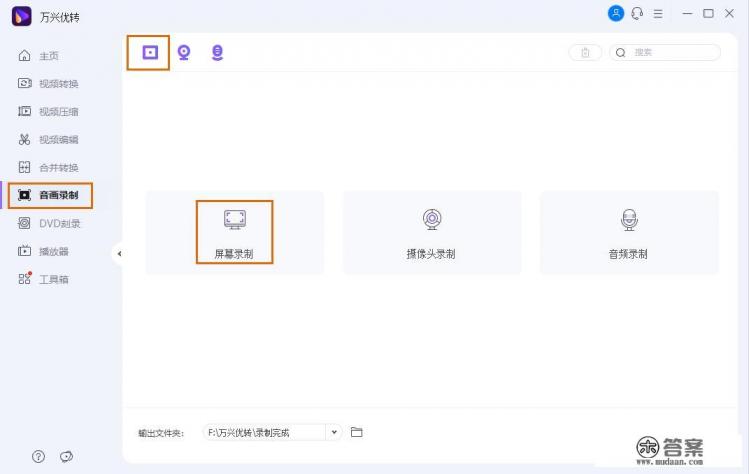This screenshot has width=749, height=474.
Task: Open 视频转换 in sidebar
Action: click(x=48, y=84)
